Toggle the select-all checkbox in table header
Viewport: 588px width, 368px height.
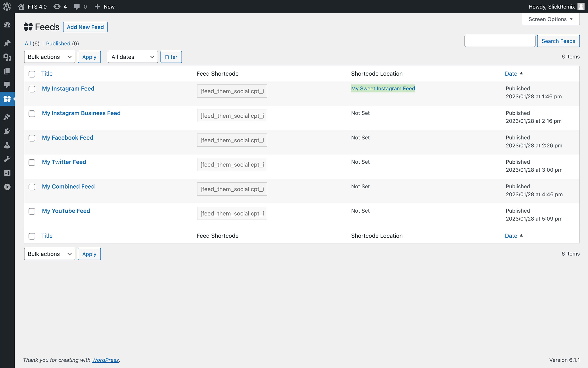[32, 74]
